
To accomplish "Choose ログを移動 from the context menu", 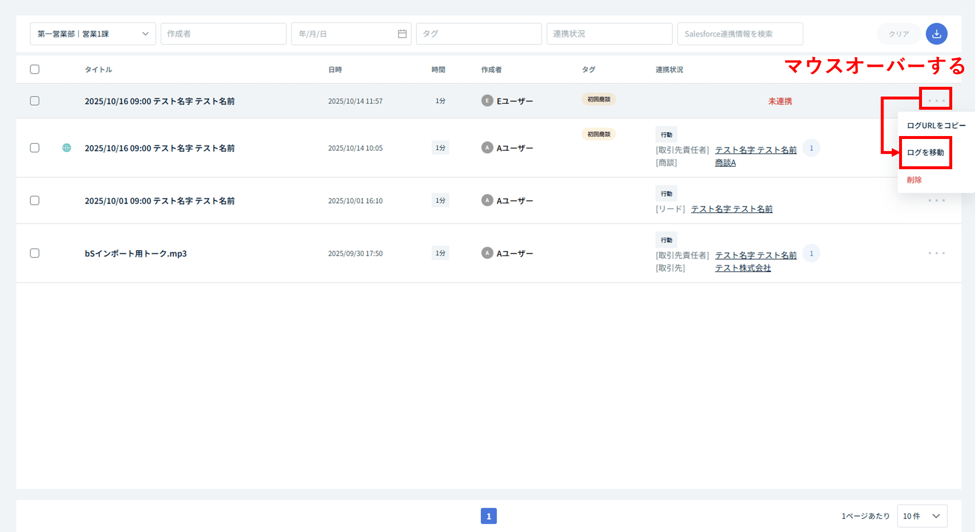I will pos(925,153).
